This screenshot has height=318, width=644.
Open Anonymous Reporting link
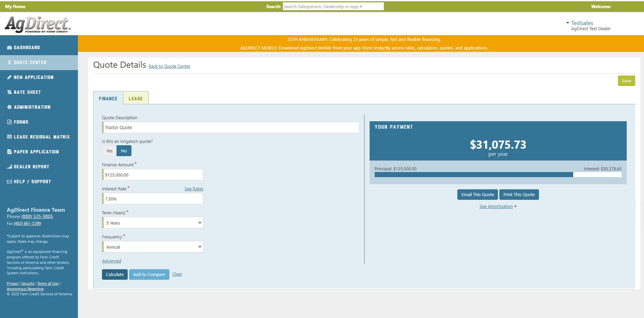coord(25,289)
